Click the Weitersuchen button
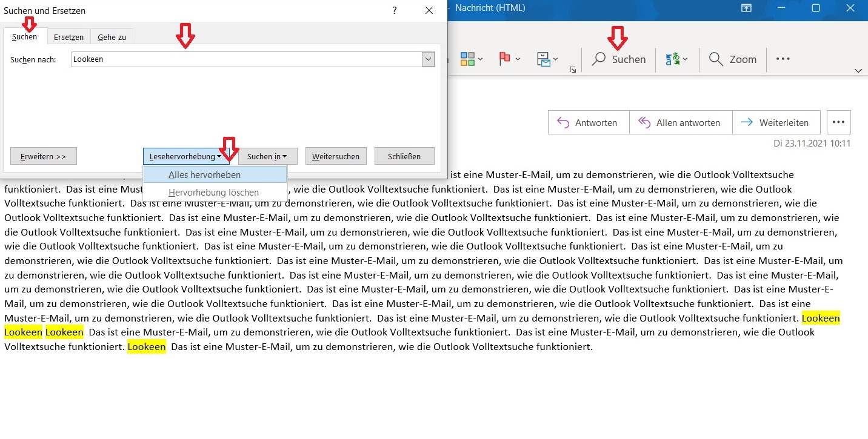868x439 pixels. 336,156
